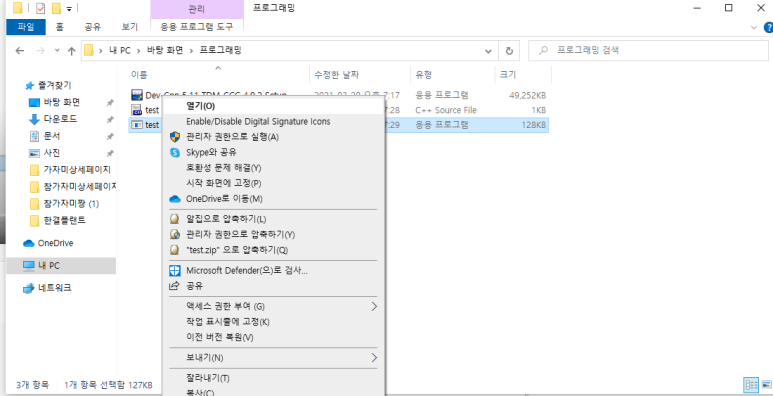This screenshot has width=773, height=396.
Task: Click the 128KB size cell
Action: [x=533, y=125]
